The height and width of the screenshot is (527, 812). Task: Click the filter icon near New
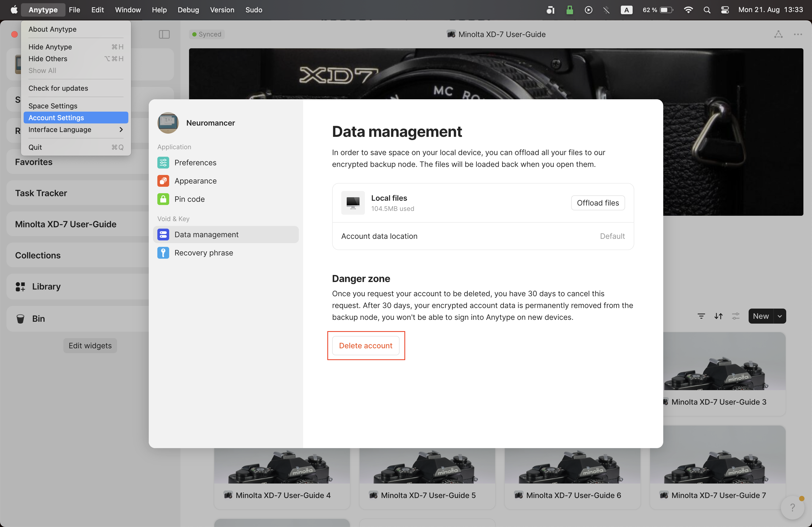701,316
